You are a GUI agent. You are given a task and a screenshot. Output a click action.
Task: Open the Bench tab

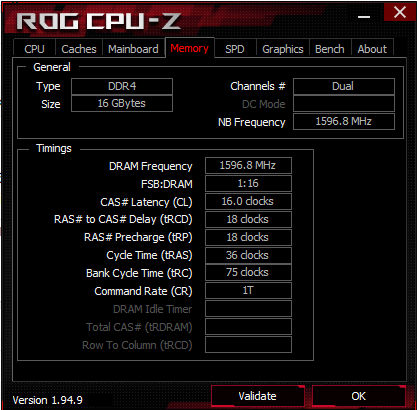click(x=330, y=49)
